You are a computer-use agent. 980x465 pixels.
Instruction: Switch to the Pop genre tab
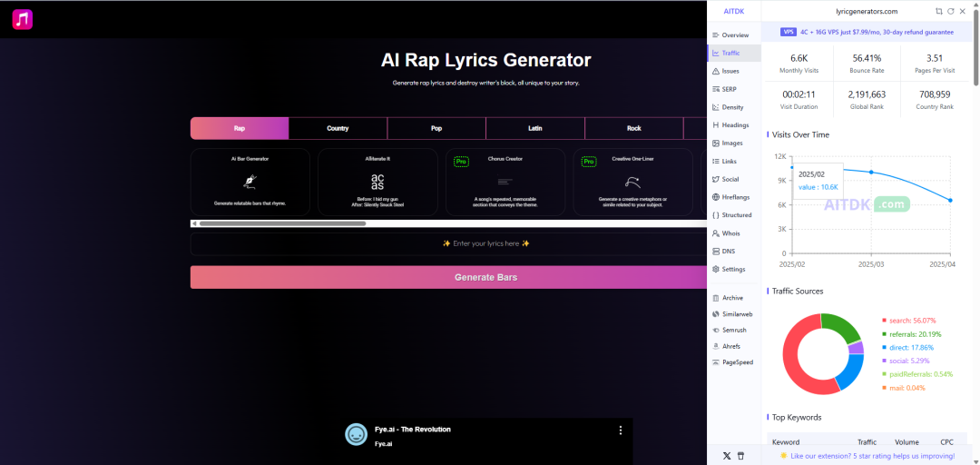(436, 128)
